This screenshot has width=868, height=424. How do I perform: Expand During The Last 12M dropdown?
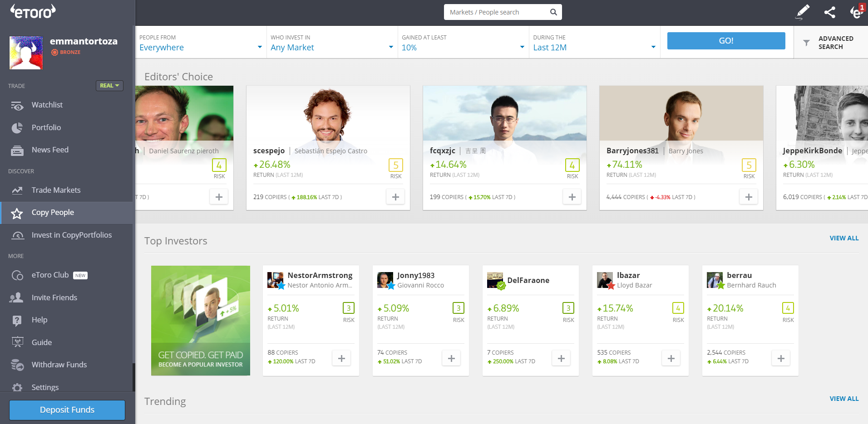click(x=594, y=42)
